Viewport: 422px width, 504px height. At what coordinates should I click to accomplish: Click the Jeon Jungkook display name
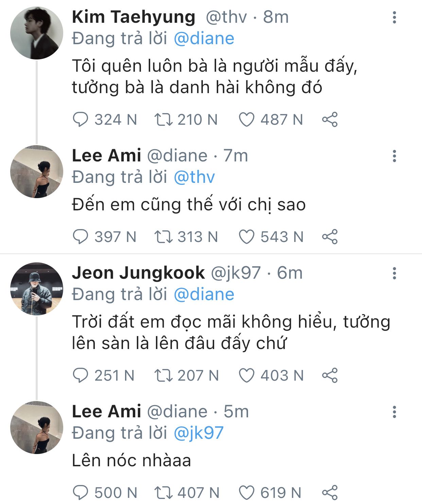(138, 273)
